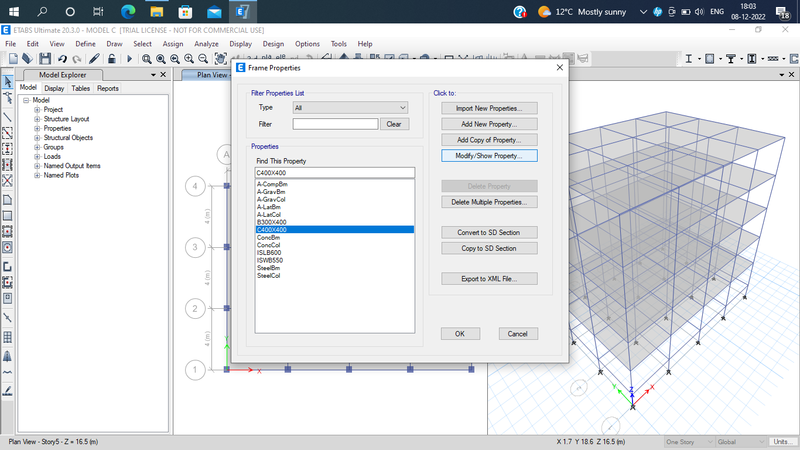
Task: Close the Frame Properties dialog
Action: point(560,67)
